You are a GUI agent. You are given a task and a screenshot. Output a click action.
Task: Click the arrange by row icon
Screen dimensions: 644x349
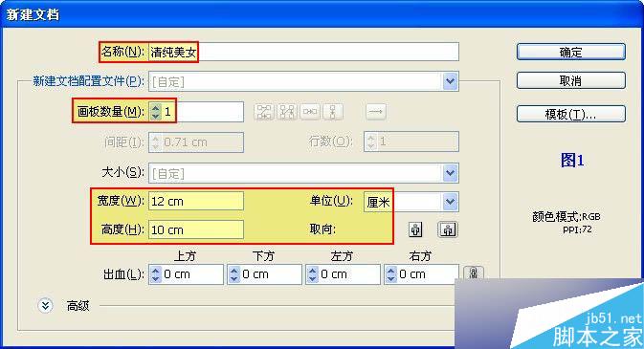coord(310,112)
